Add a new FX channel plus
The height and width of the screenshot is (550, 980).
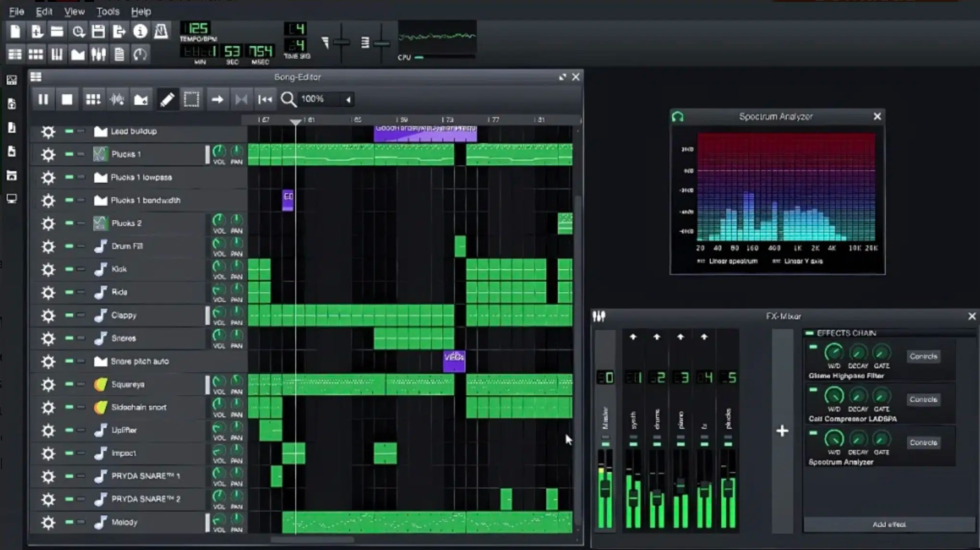(782, 431)
